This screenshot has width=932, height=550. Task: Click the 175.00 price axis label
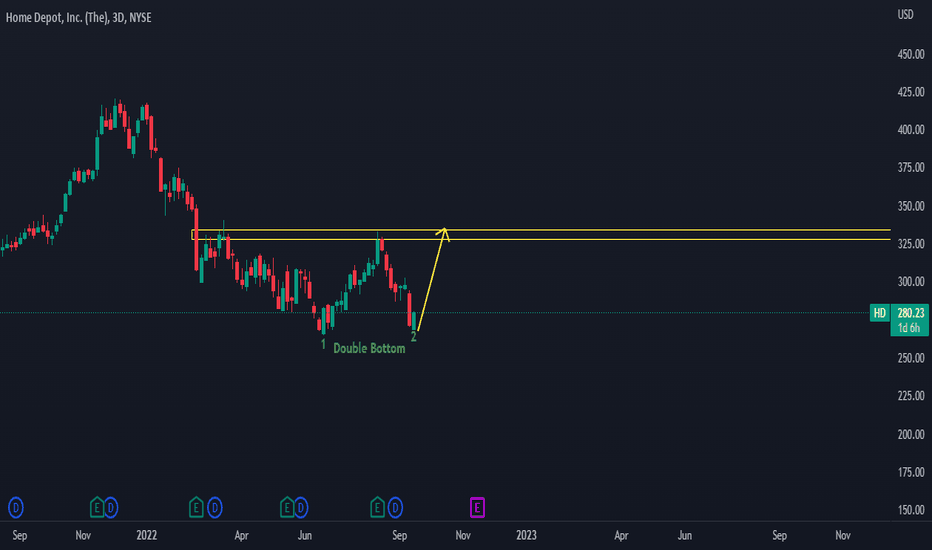pyautogui.click(x=911, y=473)
